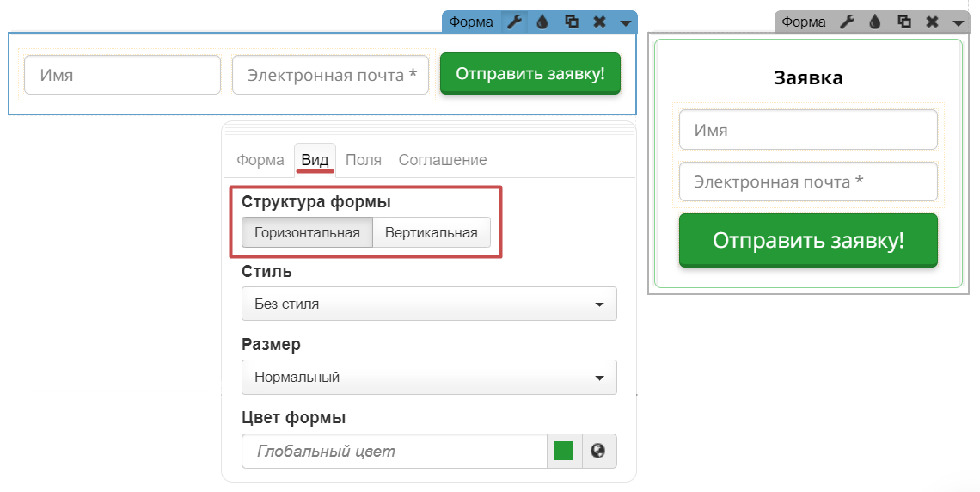The height and width of the screenshot is (492, 980).
Task: Click the droplet style icon in blue toolbar
Action: click(542, 22)
